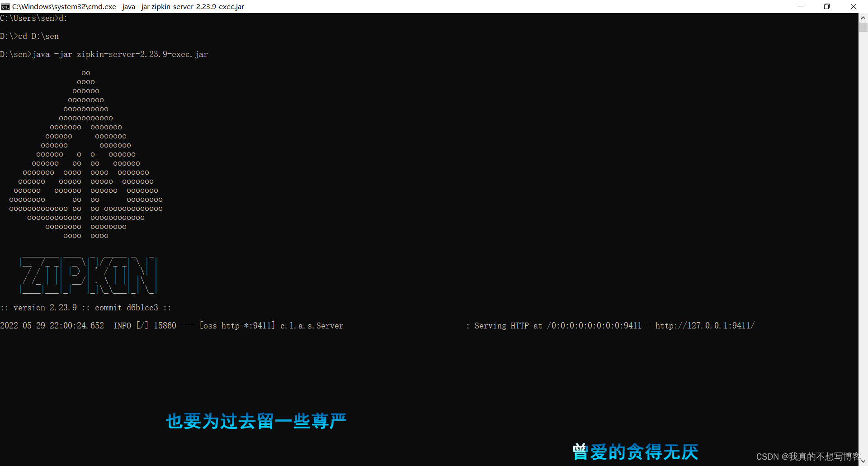Click the 'INFO' log level text
Image resolution: width=868 pixels, height=466 pixels.
click(x=122, y=326)
